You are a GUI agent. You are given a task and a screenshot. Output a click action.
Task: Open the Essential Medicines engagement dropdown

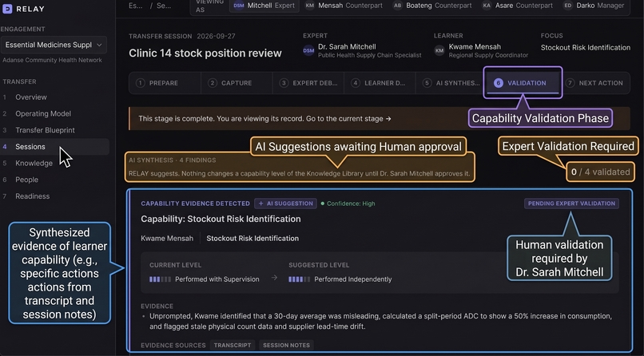[x=54, y=45]
